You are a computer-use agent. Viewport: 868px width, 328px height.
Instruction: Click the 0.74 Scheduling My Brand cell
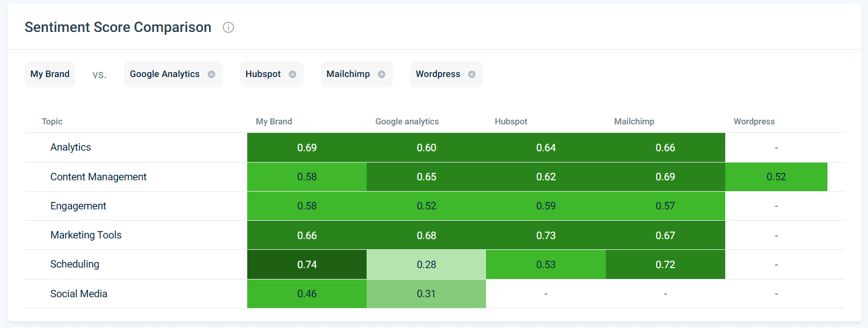307,265
